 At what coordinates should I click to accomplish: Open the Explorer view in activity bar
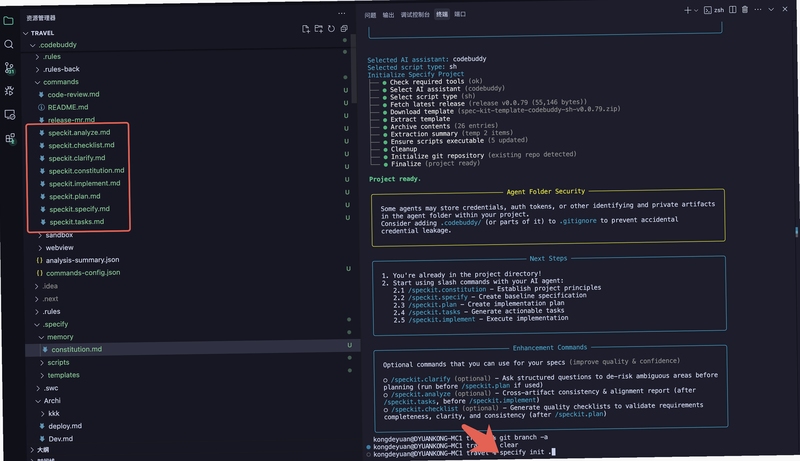(8, 21)
